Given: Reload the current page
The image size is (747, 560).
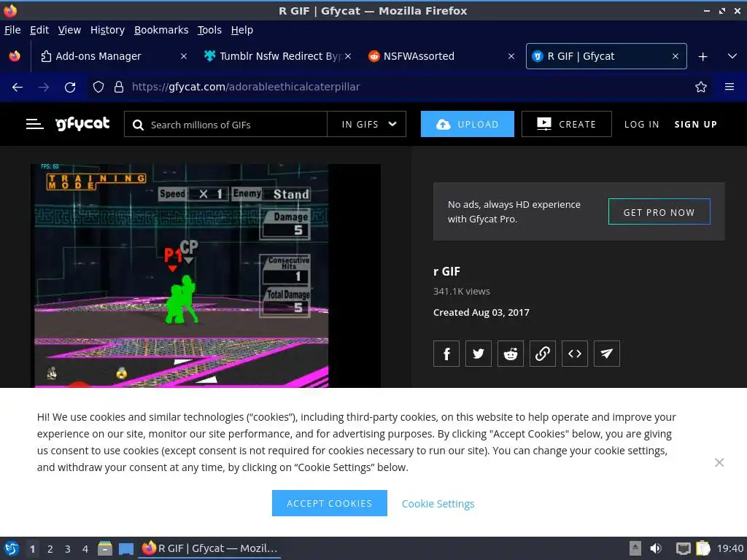Looking at the screenshot, I should click(70, 87).
